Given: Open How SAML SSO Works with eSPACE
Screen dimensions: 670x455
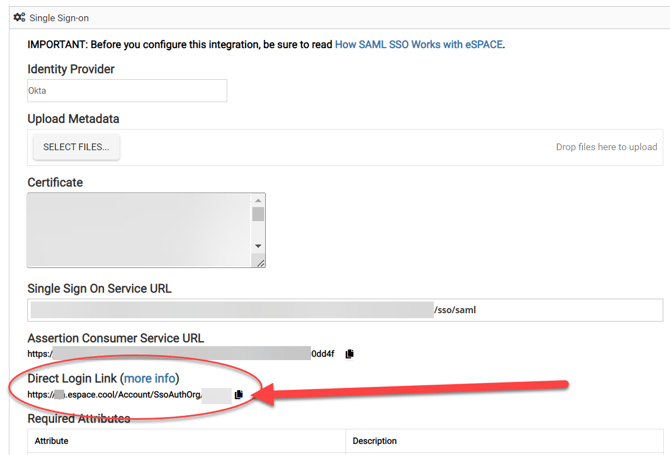Looking at the screenshot, I should click(x=419, y=45).
